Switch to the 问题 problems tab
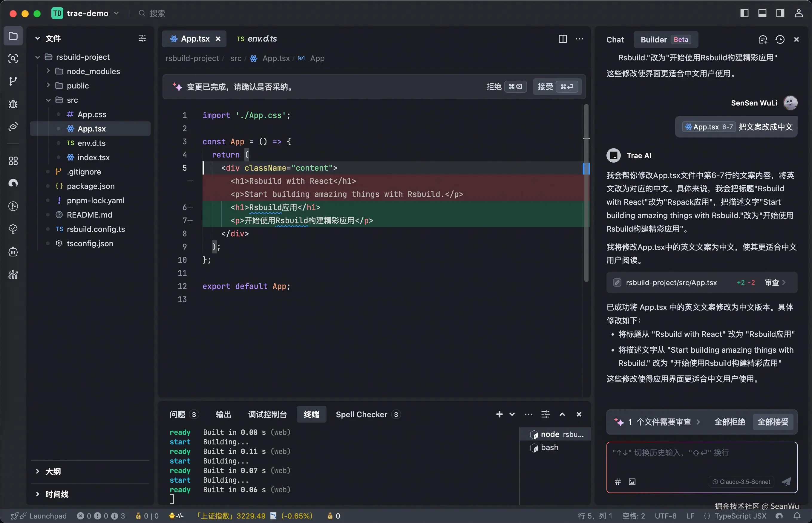 point(177,414)
